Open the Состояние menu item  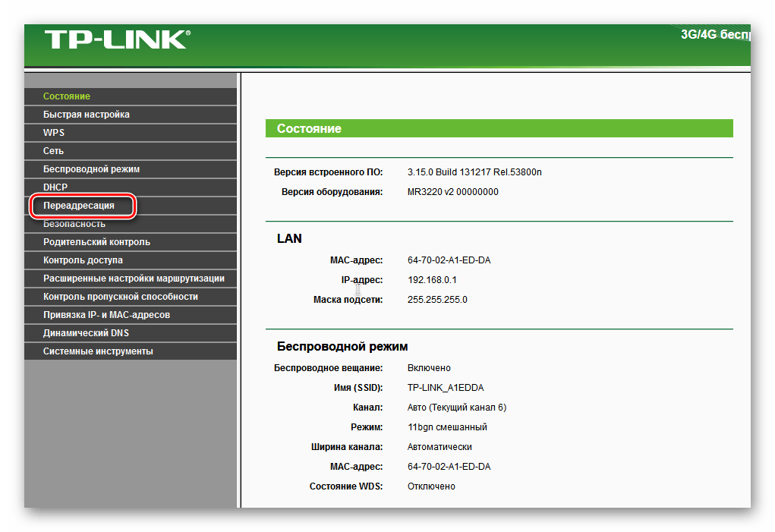coord(67,96)
